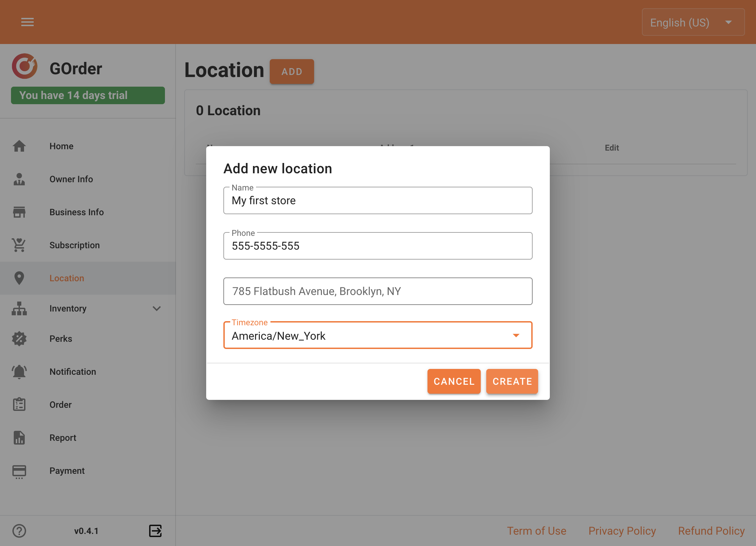
Task: Click the Location pin icon
Action: (x=19, y=278)
